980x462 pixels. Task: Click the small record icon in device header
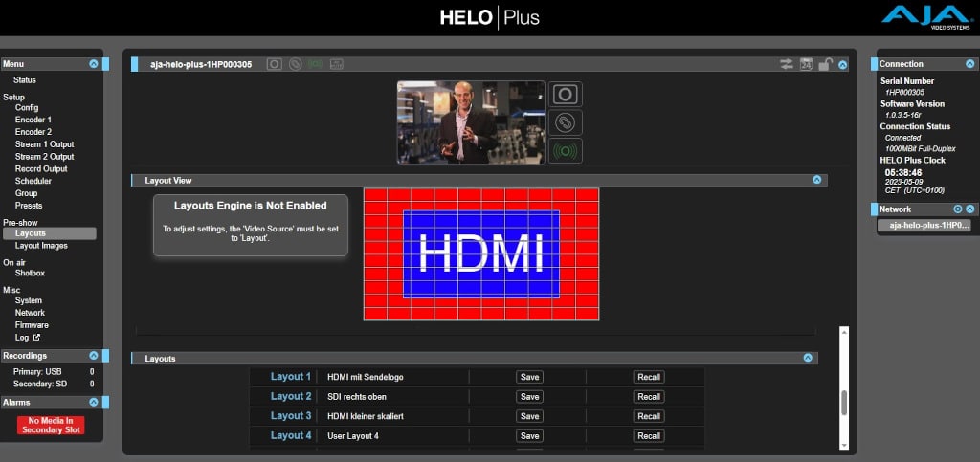pos(275,64)
